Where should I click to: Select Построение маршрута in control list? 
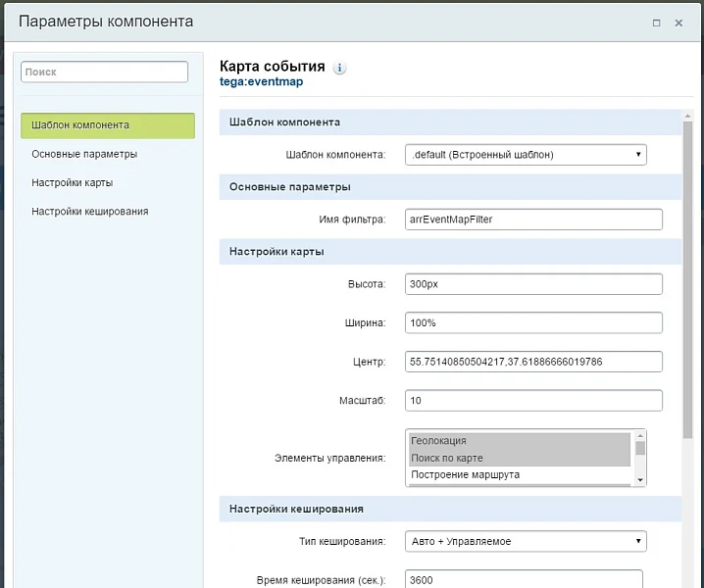(520, 475)
